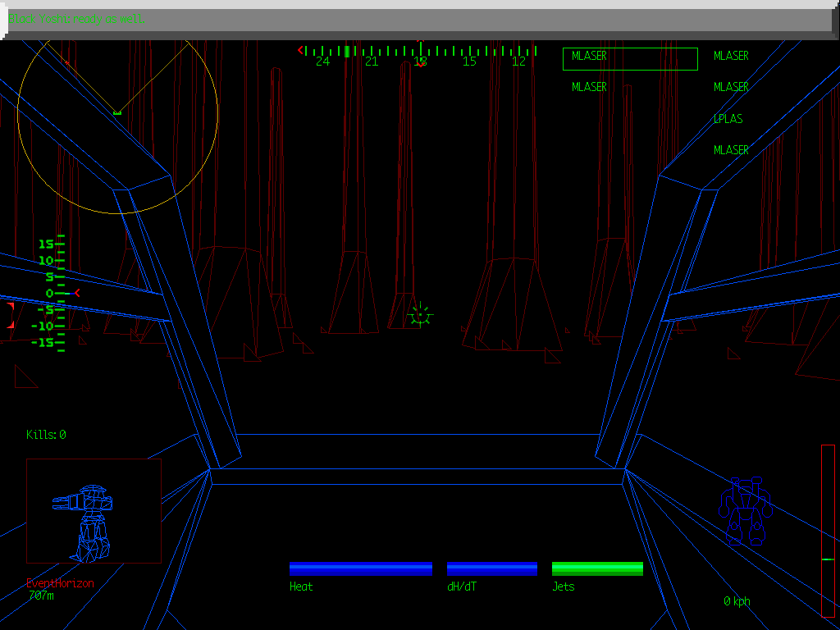
Task: Click the green Jets fuel bar
Action: [597, 568]
